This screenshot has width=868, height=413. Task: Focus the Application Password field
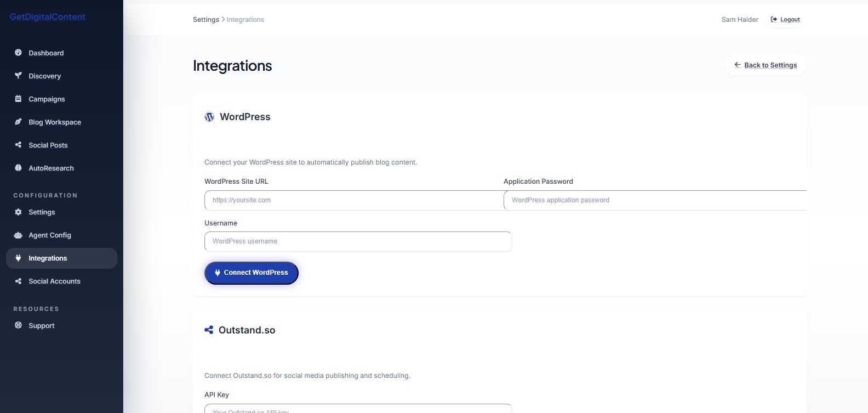pos(655,200)
